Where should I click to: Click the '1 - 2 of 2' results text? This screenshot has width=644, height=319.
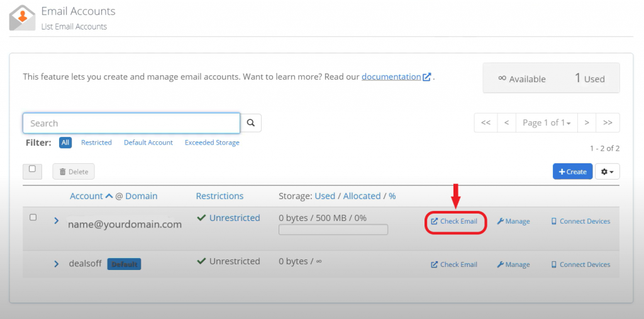click(604, 148)
